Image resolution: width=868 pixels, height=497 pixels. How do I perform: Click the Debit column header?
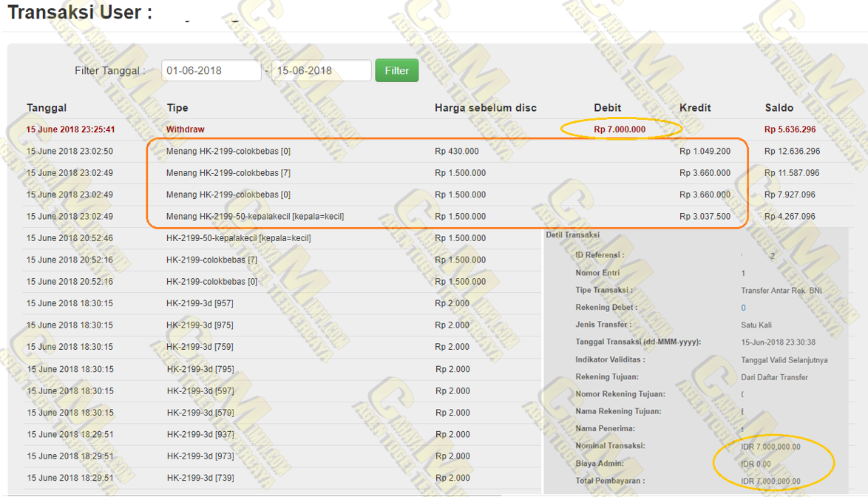tap(607, 108)
